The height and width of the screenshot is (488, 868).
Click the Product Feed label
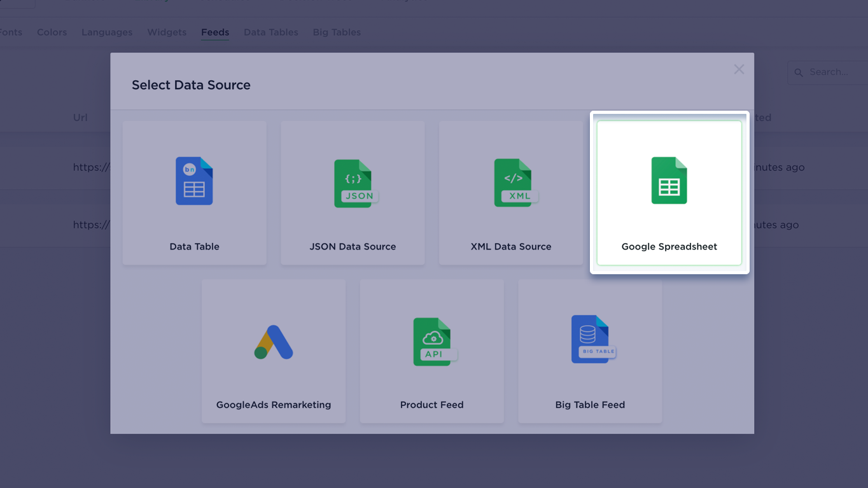(431, 405)
